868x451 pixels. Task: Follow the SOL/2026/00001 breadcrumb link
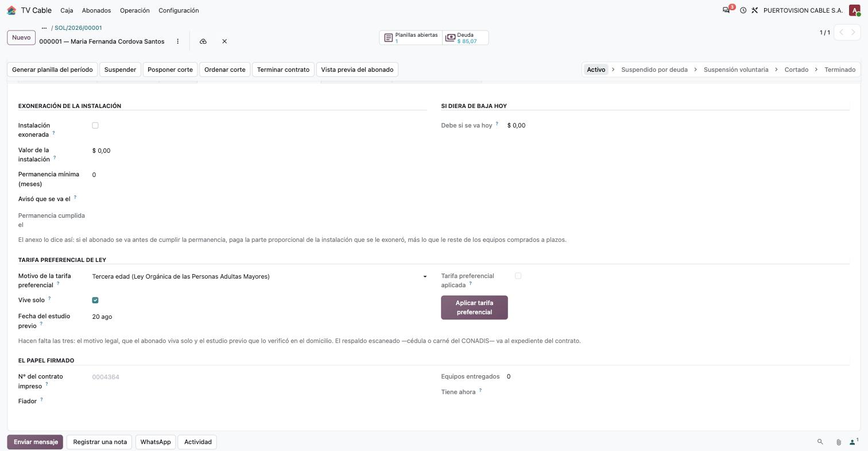(78, 28)
